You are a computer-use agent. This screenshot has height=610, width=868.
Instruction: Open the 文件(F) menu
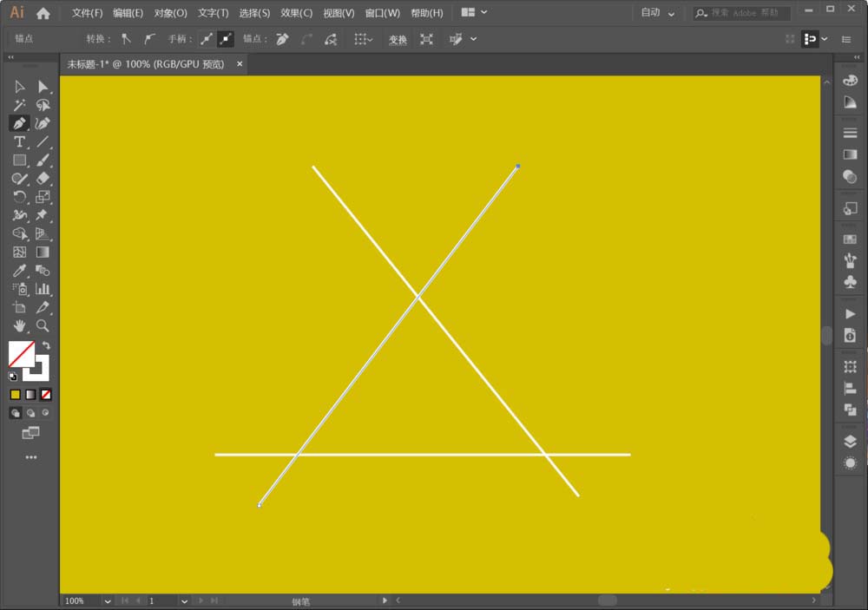pyautogui.click(x=87, y=13)
